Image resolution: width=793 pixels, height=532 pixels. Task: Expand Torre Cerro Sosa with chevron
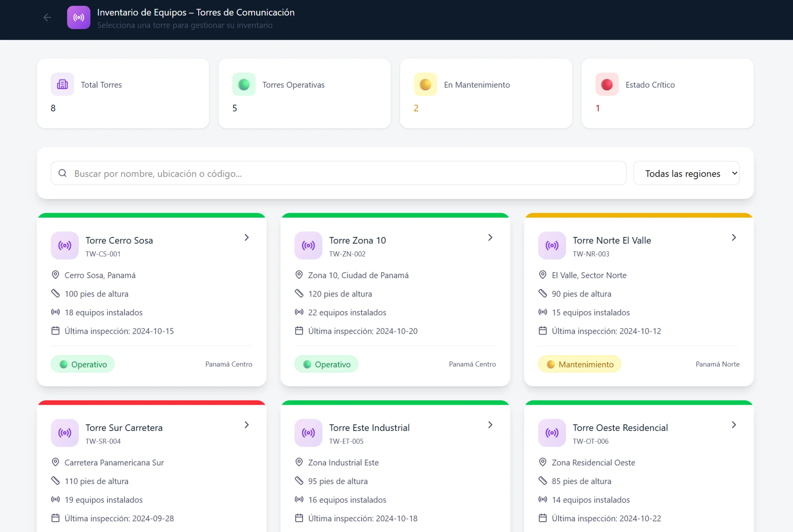click(x=247, y=237)
